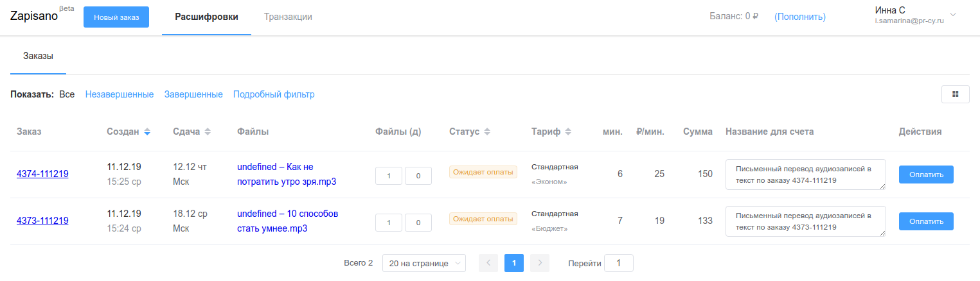980x281 pixels.
Task: Go to previous page arrow
Action: pyautogui.click(x=488, y=263)
